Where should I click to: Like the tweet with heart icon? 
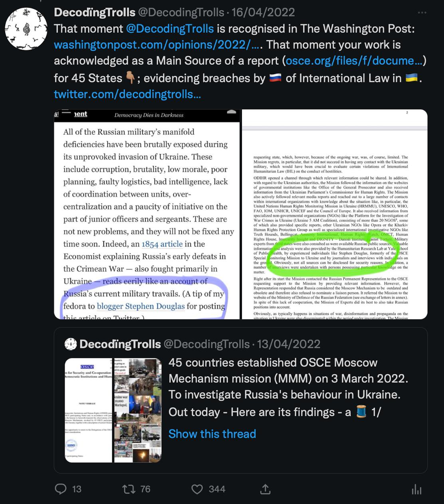coord(197,489)
